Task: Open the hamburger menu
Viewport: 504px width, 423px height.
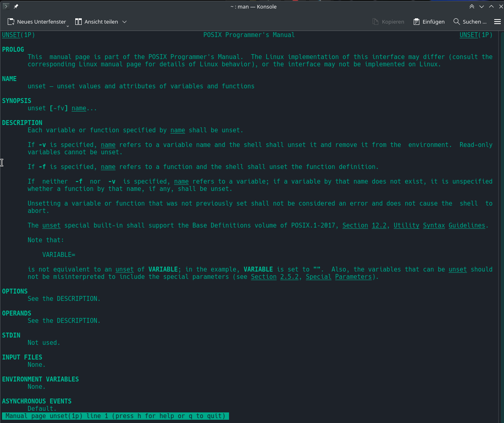Action: click(x=497, y=22)
